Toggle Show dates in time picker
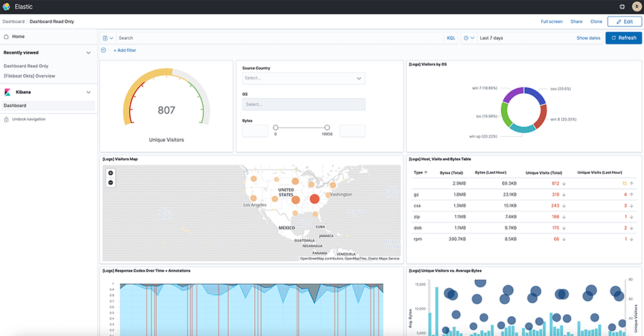This screenshot has width=644, height=336. [588, 38]
